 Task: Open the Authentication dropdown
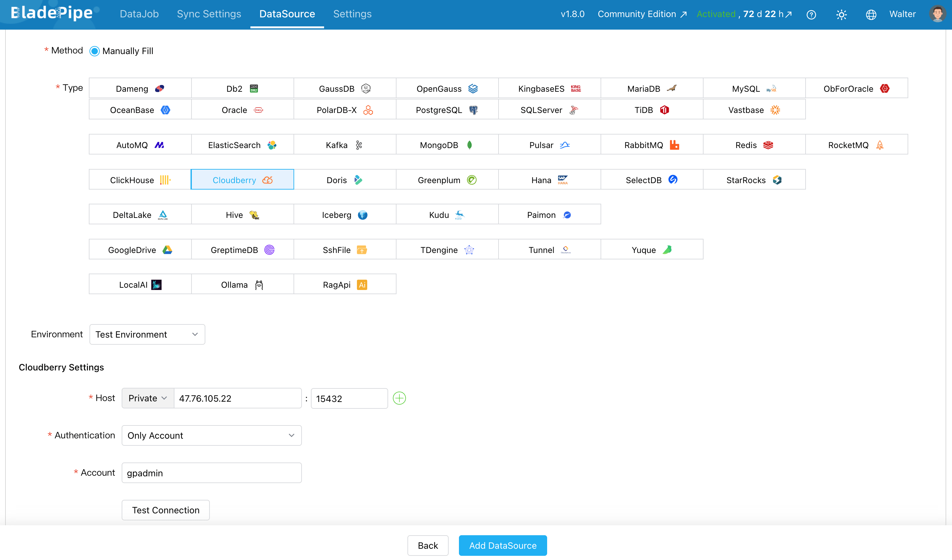tap(211, 435)
